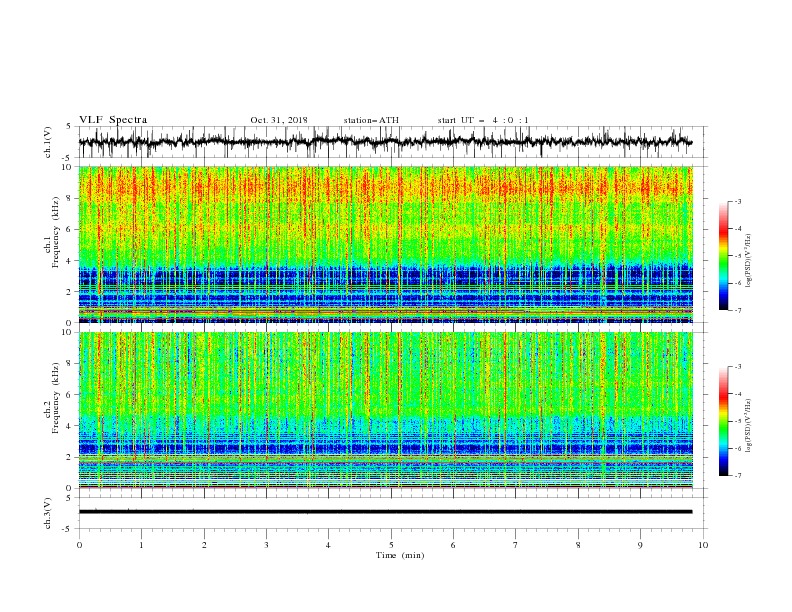Click the "9" tick on the time axis
The height and width of the screenshot is (612, 792).
coord(640,545)
